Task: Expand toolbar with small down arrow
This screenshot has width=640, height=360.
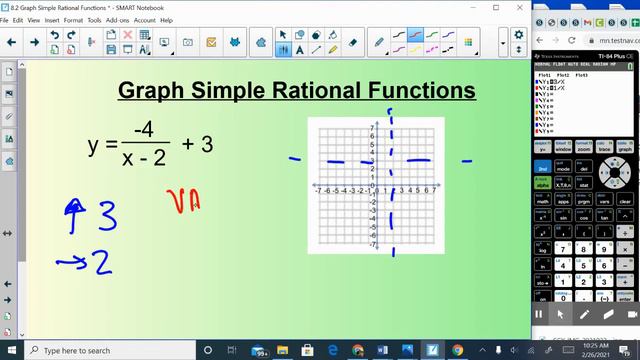Action: (503, 43)
